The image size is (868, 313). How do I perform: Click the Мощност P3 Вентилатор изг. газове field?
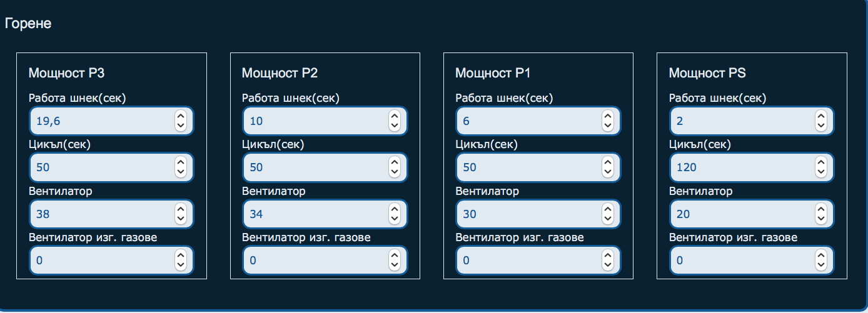tap(100, 261)
